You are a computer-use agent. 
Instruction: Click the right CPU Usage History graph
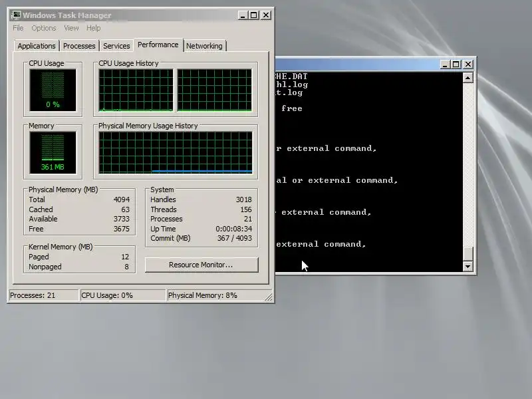(215, 90)
